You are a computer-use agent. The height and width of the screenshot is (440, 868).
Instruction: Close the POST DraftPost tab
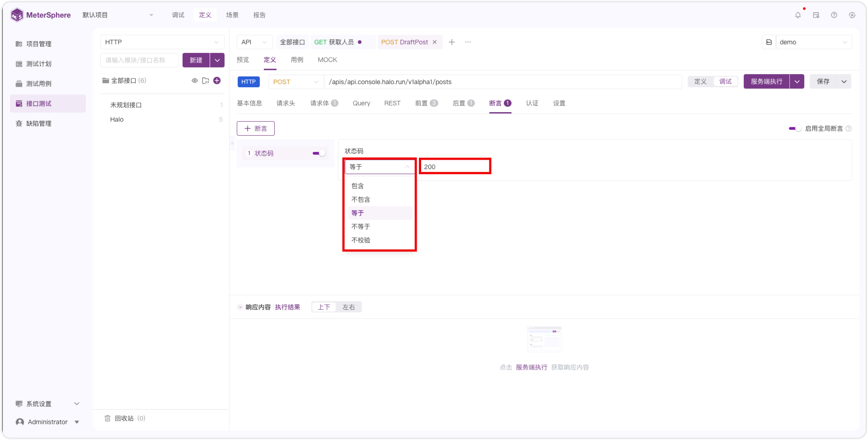[x=435, y=42]
